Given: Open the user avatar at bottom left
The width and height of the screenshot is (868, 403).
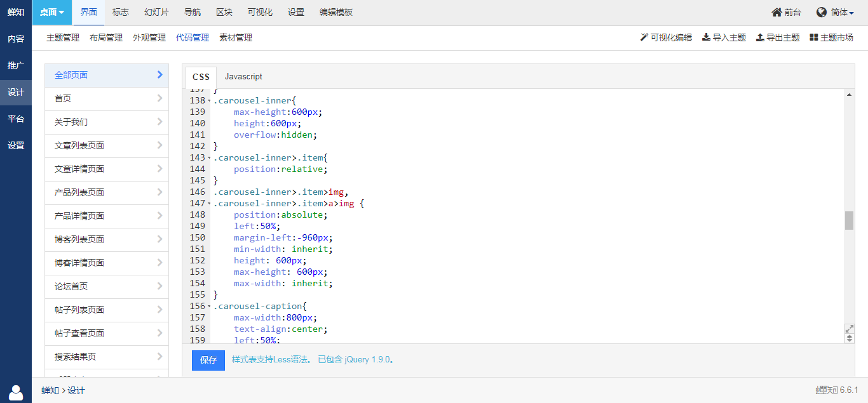Looking at the screenshot, I should coord(16,392).
